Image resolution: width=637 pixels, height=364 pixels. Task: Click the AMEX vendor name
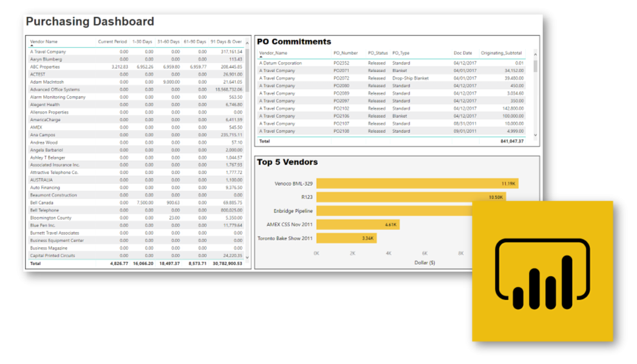tap(36, 127)
